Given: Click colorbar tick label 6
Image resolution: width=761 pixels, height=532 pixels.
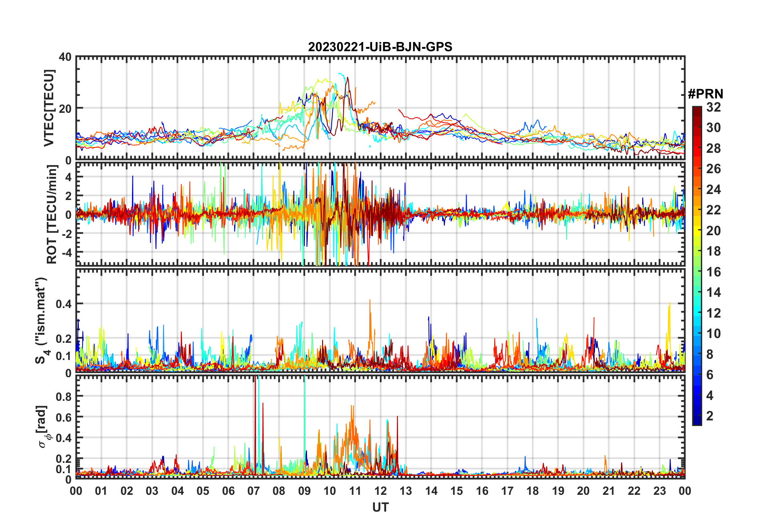Looking at the screenshot, I should [710, 375].
